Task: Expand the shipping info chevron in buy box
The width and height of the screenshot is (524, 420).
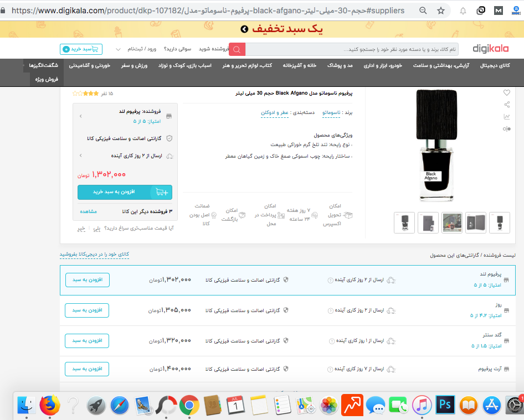Action: (80, 155)
